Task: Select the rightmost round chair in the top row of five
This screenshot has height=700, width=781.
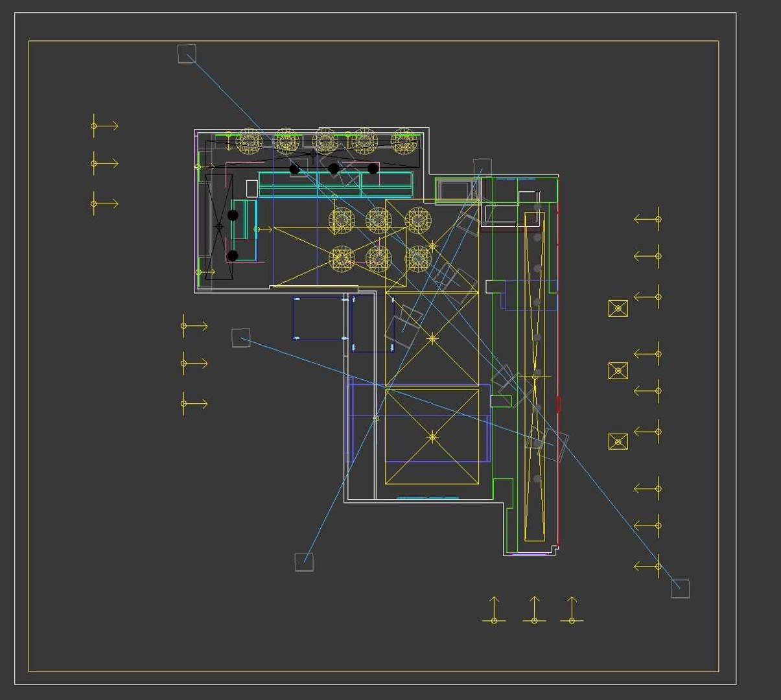Action: (x=404, y=141)
